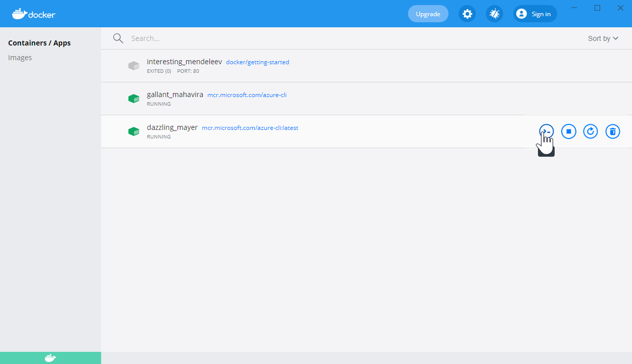Screen dimensions: 632x364
Task: Focus the Search input field
Action: click(x=354, y=38)
